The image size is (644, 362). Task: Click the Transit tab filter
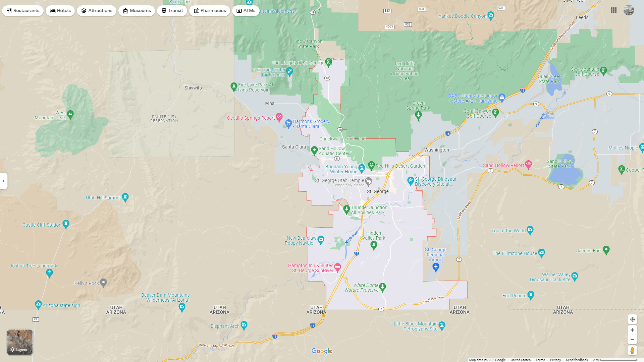172,10
